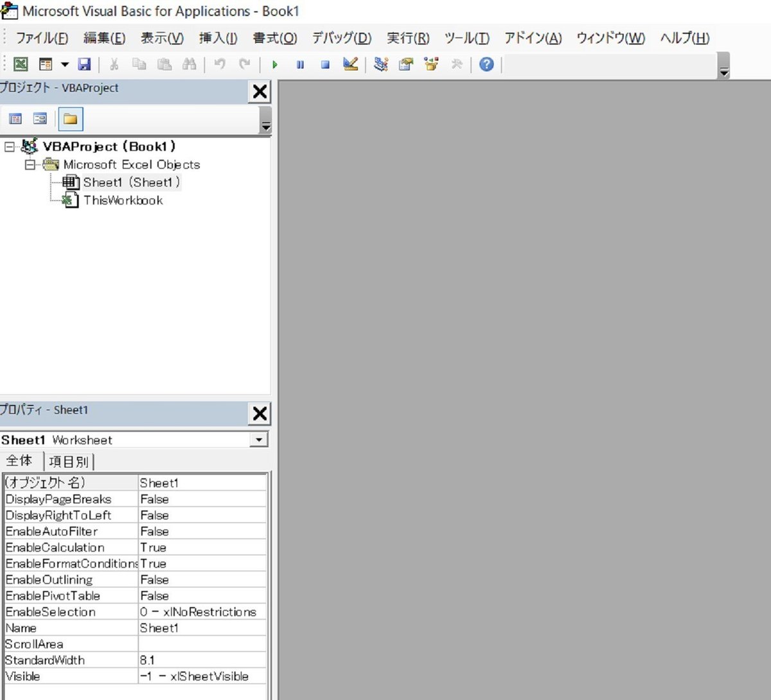Select ThisWorkbook in project tree
Viewport: 771px width, 700px height.
tap(123, 201)
